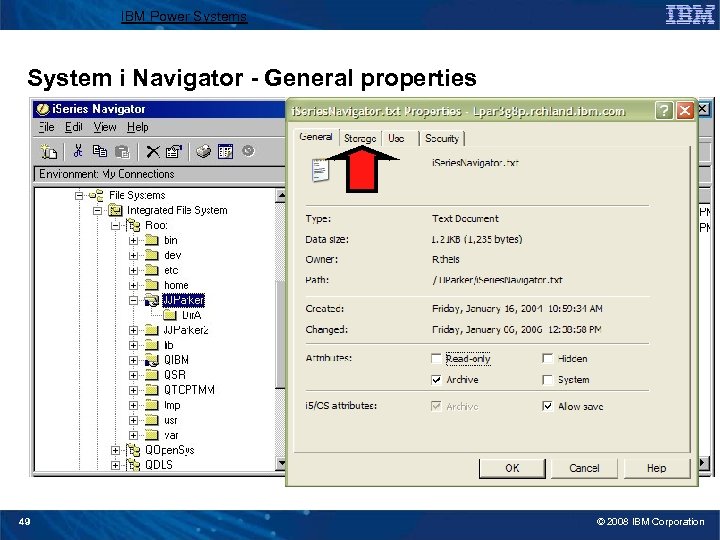Screen dimensions: 720x540
Task: Click the open JJParker folder icon
Action: [152, 300]
